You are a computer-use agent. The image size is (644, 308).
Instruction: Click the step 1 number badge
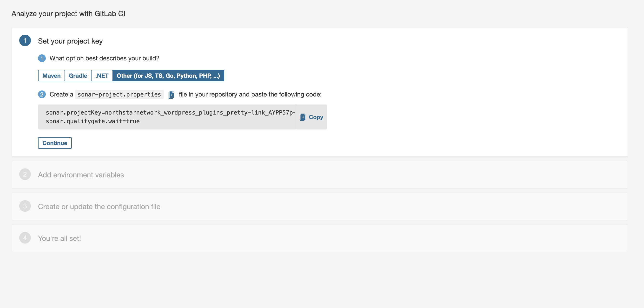click(x=25, y=41)
